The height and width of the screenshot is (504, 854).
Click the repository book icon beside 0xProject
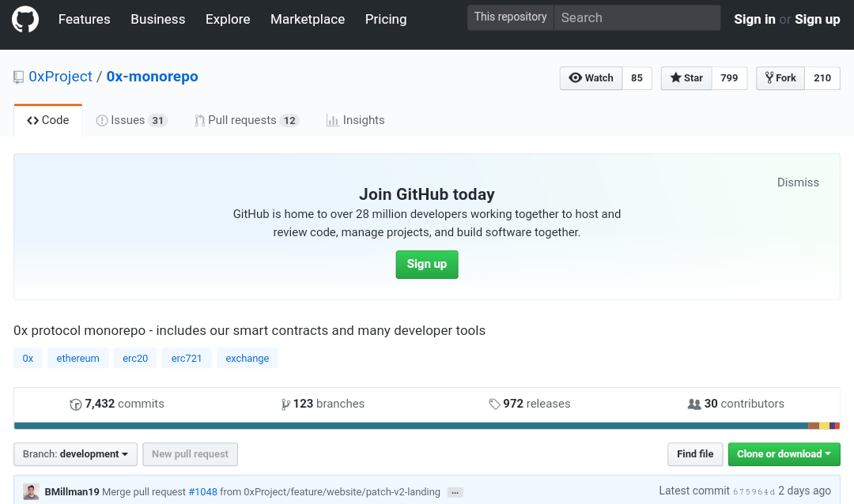pyautogui.click(x=18, y=77)
